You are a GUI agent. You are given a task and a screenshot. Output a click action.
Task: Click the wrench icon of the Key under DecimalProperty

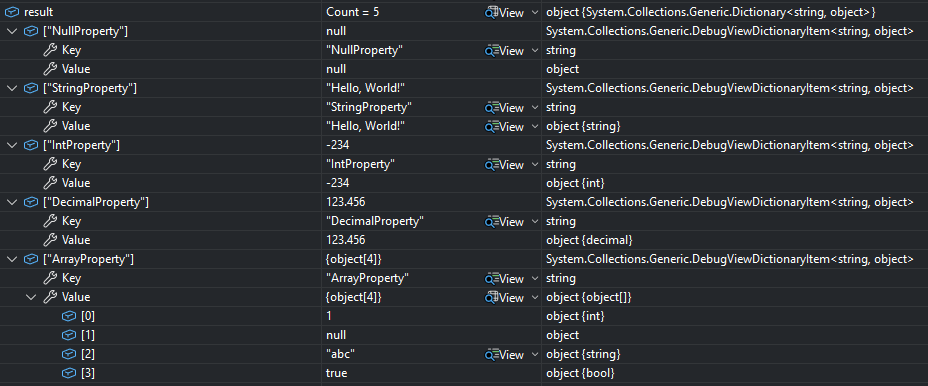coord(51,221)
